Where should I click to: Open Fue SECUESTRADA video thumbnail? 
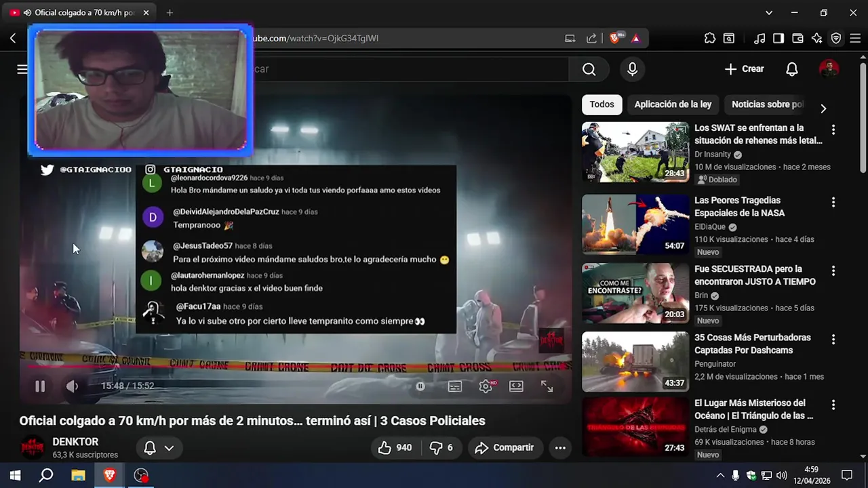coord(635,293)
